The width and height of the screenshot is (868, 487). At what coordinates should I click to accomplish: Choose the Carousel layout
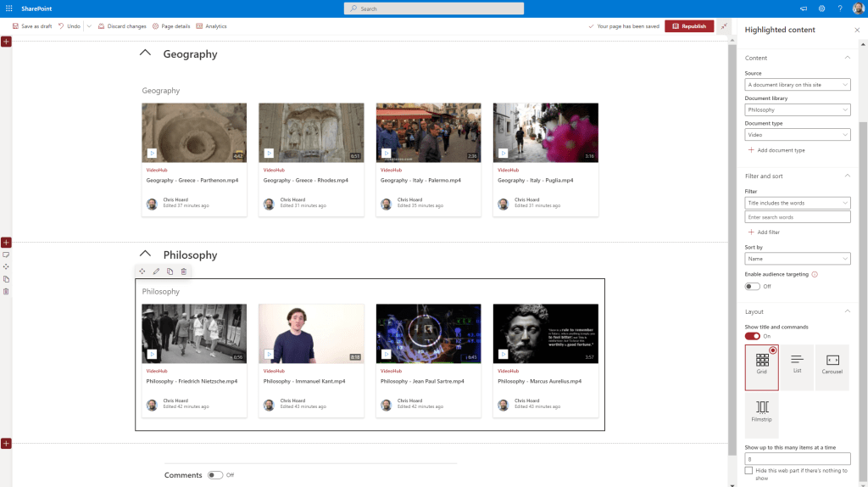[x=832, y=367]
